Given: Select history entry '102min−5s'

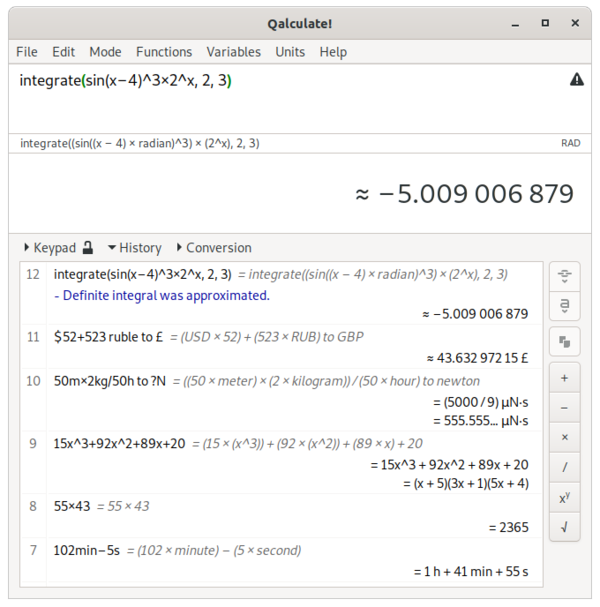Looking at the screenshot, I should coord(86,550).
